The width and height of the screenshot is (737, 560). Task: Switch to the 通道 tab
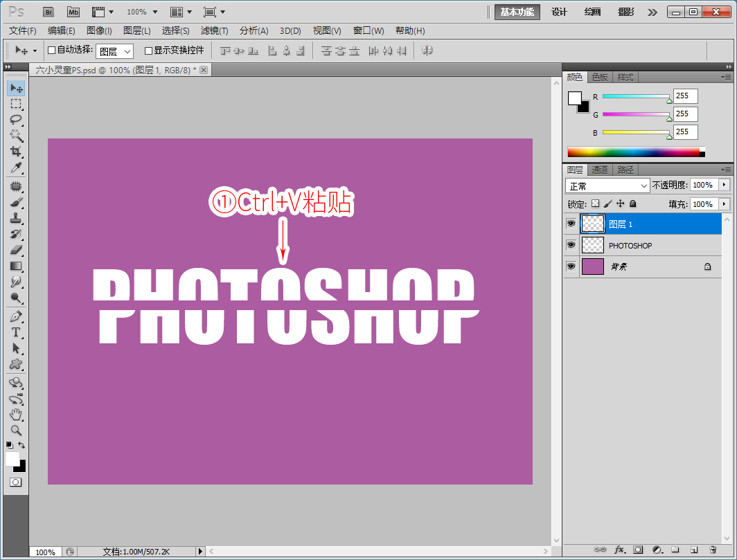pyautogui.click(x=600, y=170)
